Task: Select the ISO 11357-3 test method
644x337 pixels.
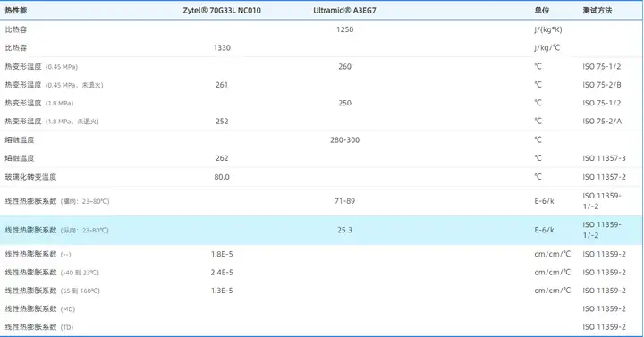Action: [604, 158]
